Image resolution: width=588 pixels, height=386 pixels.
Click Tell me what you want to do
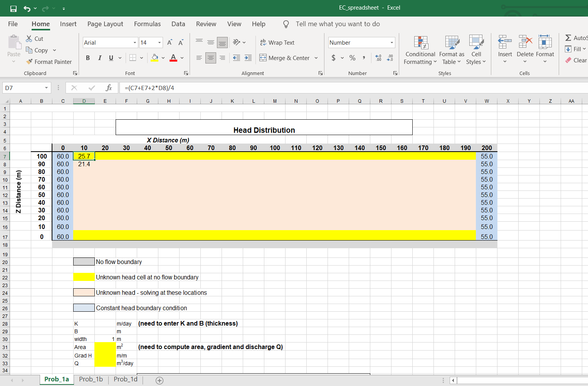coord(338,24)
